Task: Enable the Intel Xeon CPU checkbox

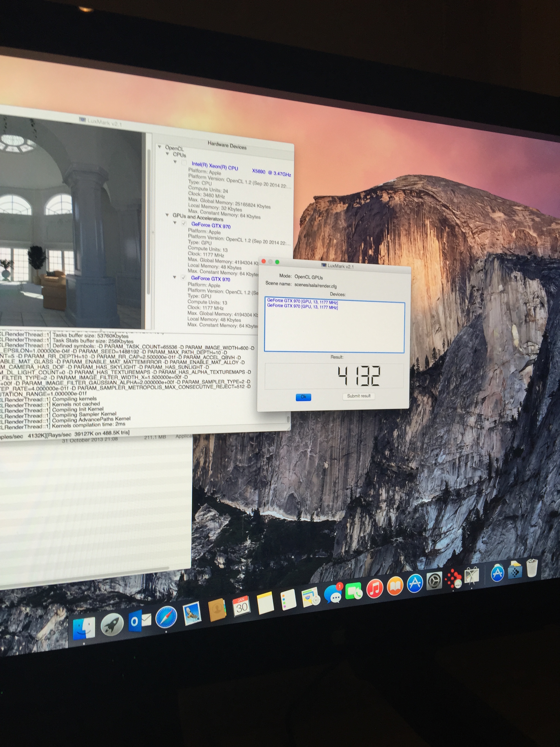Action: [x=184, y=163]
